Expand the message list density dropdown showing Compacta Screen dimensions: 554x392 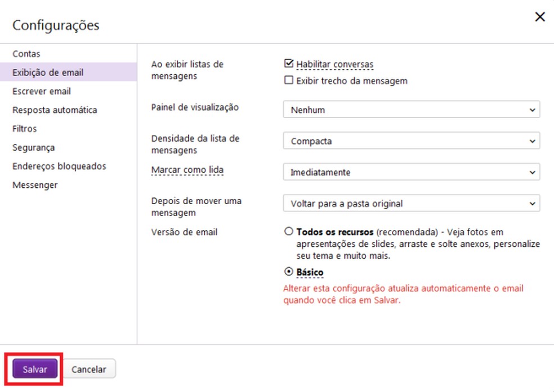pyautogui.click(x=410, y=141)
